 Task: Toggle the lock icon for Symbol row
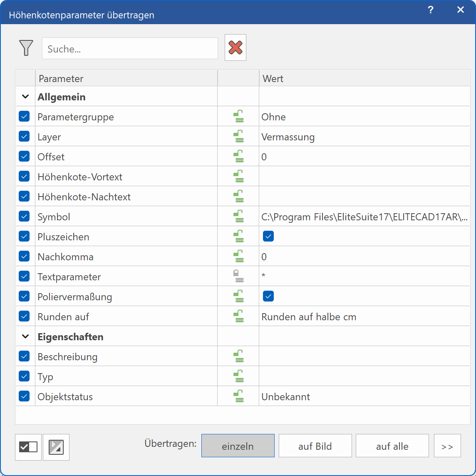pos(238,217)
